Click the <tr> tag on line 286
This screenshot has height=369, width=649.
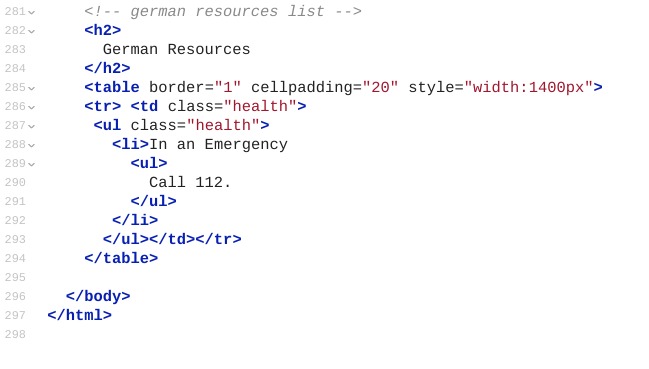103,106
